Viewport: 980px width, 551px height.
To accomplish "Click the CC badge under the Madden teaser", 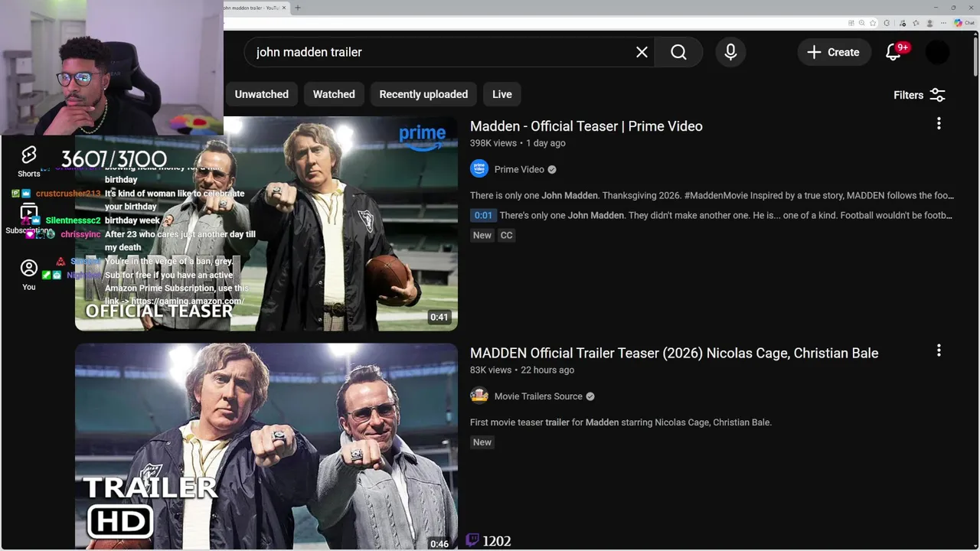I will tap(507, 235).
